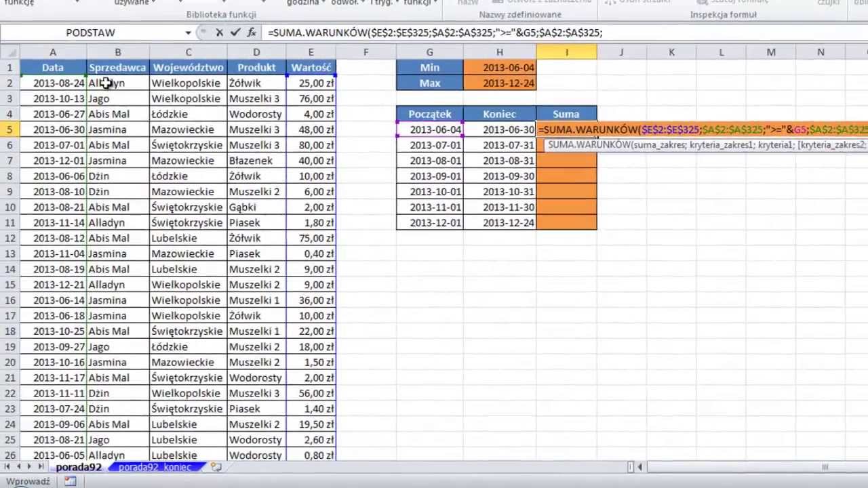Click the Wartość header cell
Image resolution: width=868 pixels, height=488 pixels.
point(311,67)
